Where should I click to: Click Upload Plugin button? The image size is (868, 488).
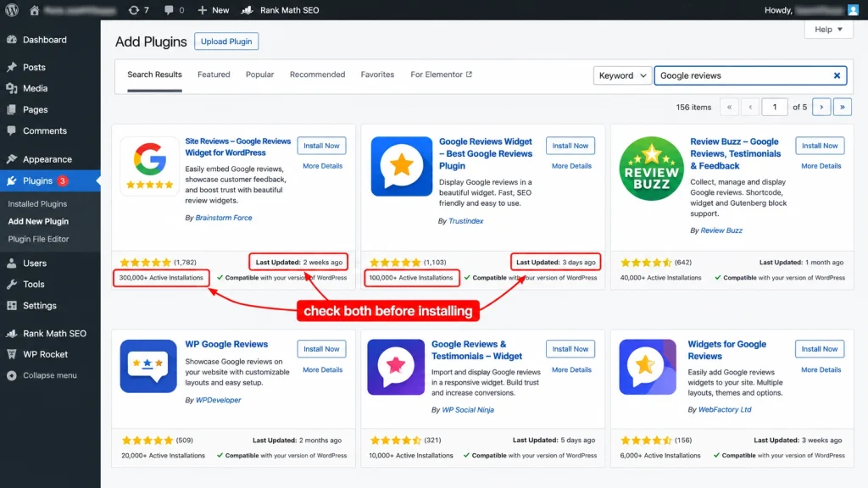point(226,42)
